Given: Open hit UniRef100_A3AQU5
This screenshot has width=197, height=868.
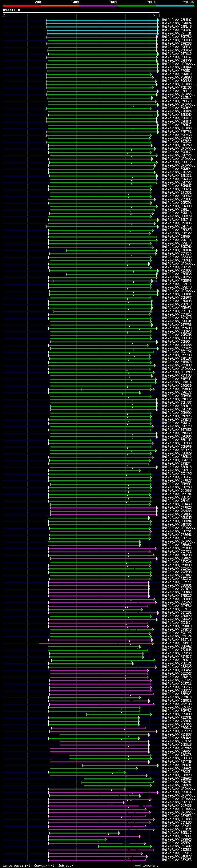Looking at the screenshot, I should click(x=177, y=515).
